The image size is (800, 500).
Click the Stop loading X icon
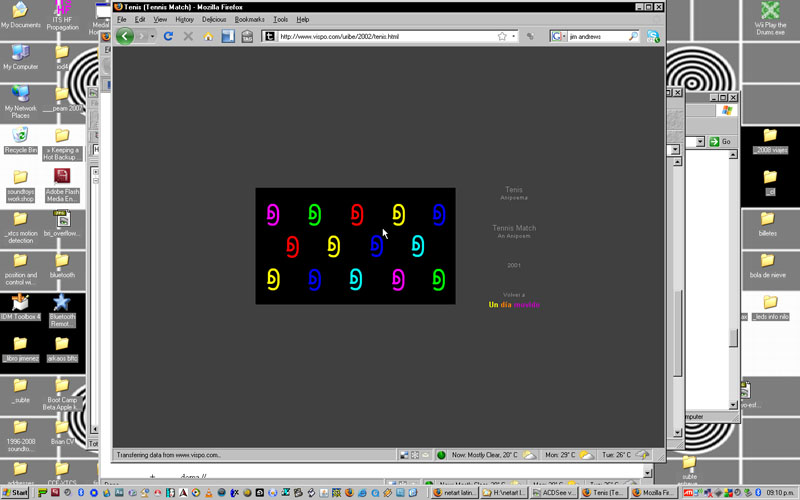pyautogui.click(x=188, y=36)
